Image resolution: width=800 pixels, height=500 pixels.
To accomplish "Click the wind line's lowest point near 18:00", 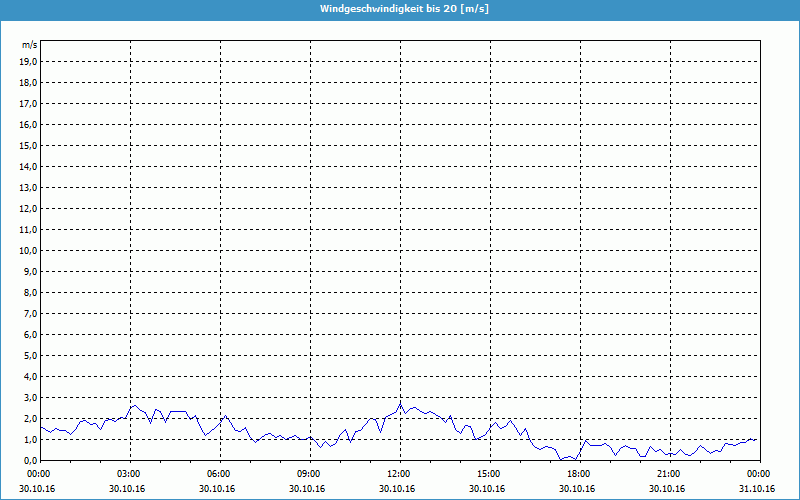I will (x=574, y=459).
